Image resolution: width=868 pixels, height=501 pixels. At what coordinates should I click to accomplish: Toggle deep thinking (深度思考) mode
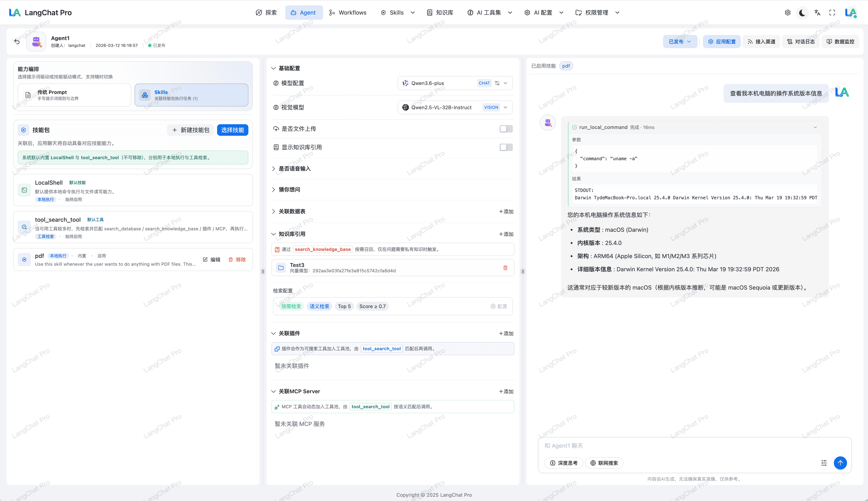[564, 463]
